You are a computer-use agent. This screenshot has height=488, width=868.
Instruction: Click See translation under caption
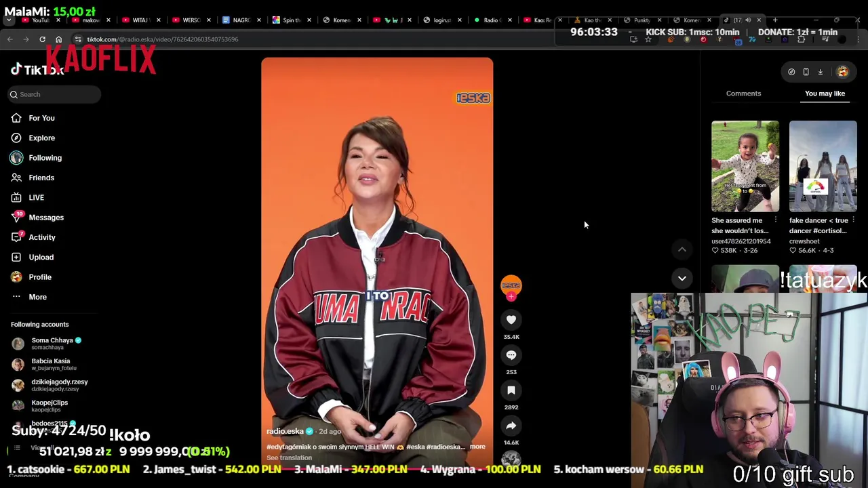tap(289, 458)
